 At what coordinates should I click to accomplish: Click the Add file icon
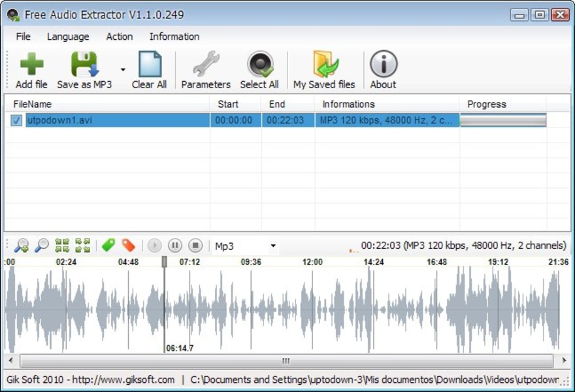(31, 65)
